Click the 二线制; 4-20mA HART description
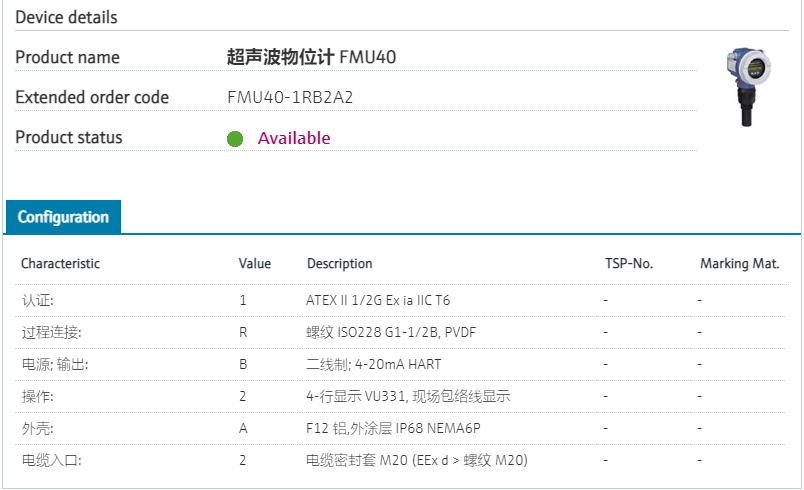The image size is (804, 490). click(x=380, y=364)
